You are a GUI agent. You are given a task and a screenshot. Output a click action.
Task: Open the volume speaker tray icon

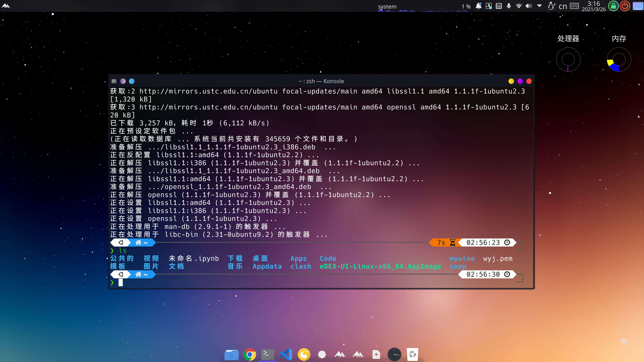coord(529,6)
